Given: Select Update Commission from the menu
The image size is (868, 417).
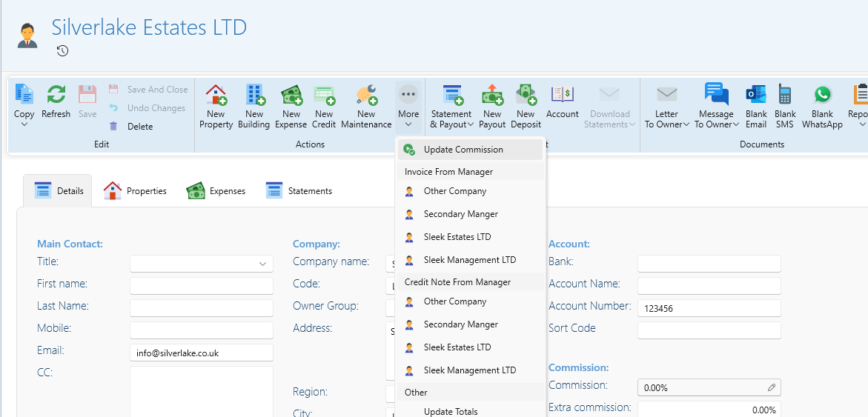Looking at the screenshot, I should point(470,150).
